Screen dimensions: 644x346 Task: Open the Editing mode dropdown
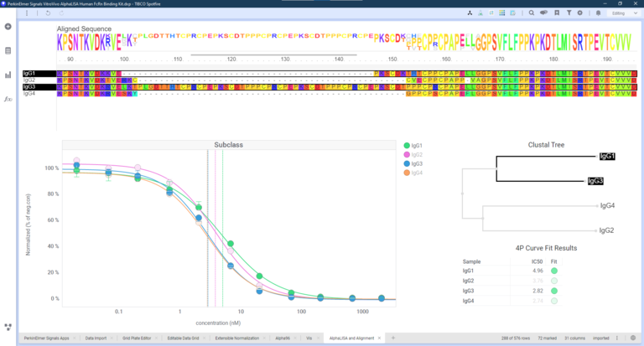[624, 13]
